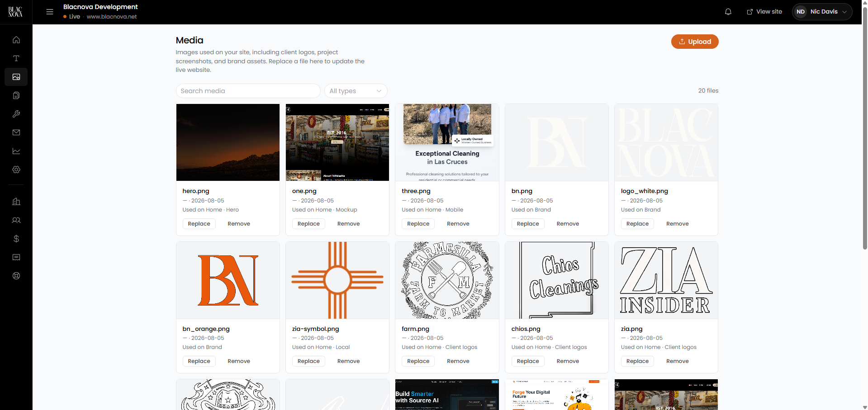Screen dimensions: 868x410
Task: Replace the farm.png file
Action: tap(418, 361)
